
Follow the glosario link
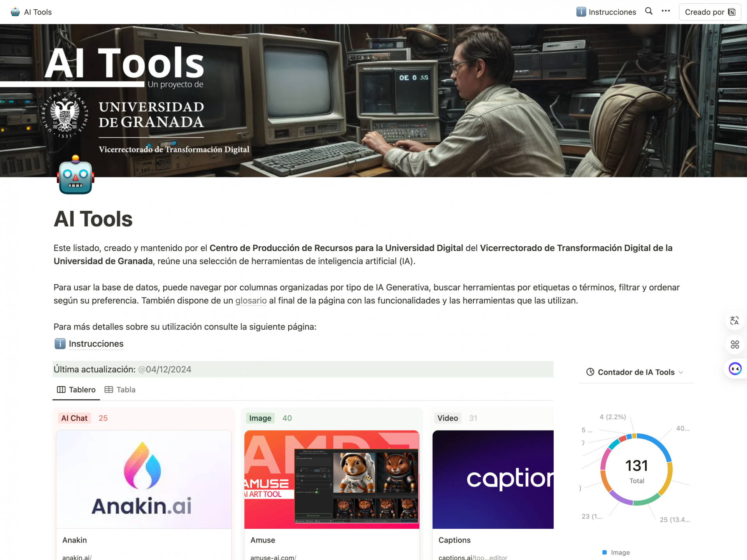point(251,300)
